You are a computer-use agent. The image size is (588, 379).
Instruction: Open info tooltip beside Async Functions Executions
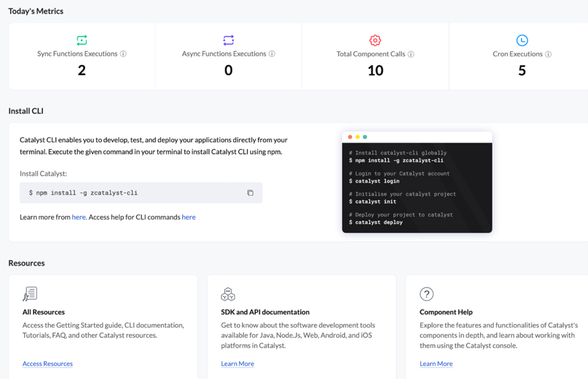272,54
